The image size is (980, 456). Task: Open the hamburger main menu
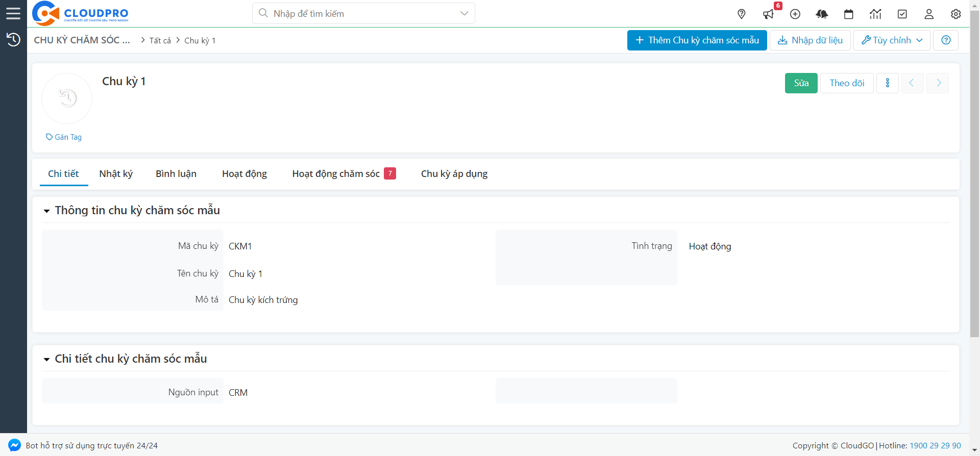13,13
